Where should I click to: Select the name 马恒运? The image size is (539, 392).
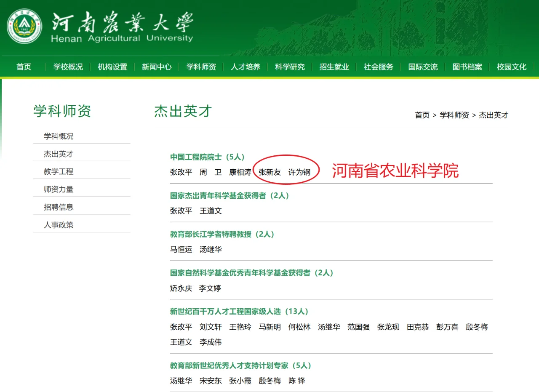(x=181, y=250)
